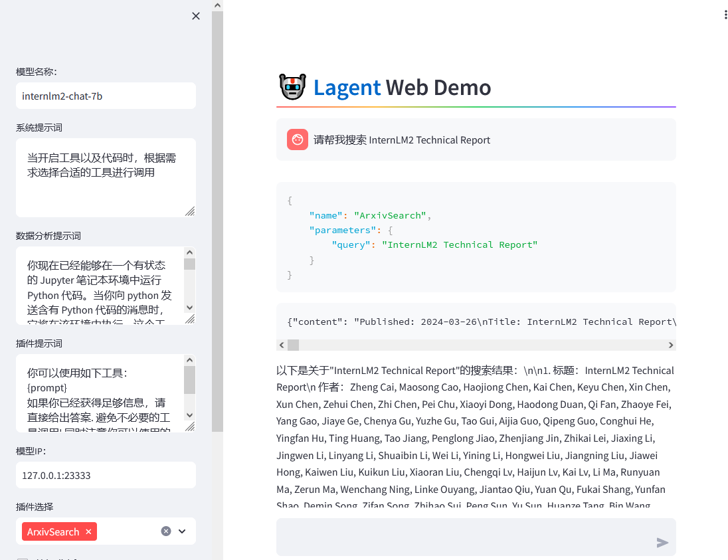The image size is (728, 560).
Task: Click the user avatar icon in chat message
Action: (x=298, y=140)
